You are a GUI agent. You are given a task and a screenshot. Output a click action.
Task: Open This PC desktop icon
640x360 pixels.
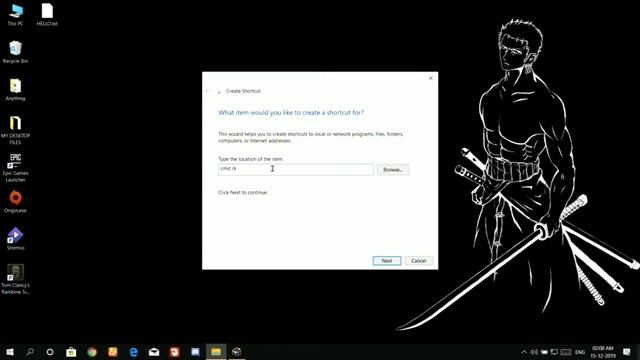click(x=15, y=15)
